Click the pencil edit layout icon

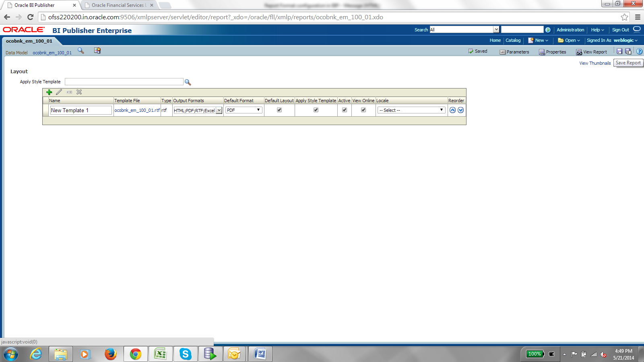[x=59, y=92]
